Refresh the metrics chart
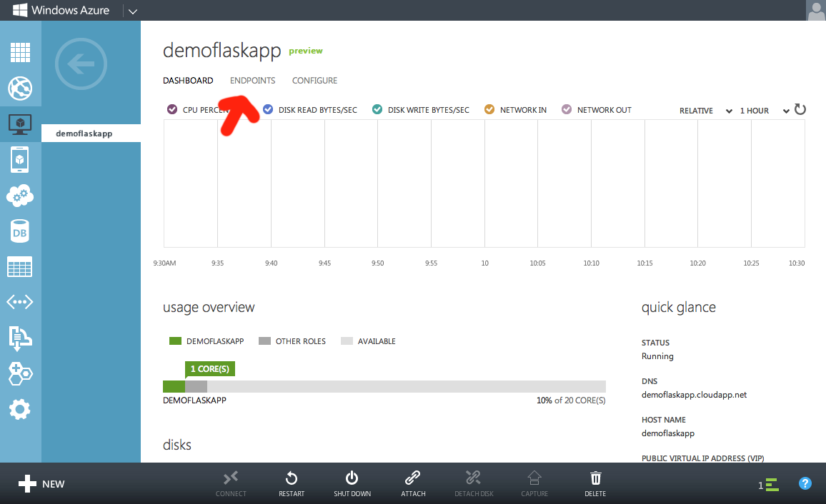 click(x=800, y=109)
